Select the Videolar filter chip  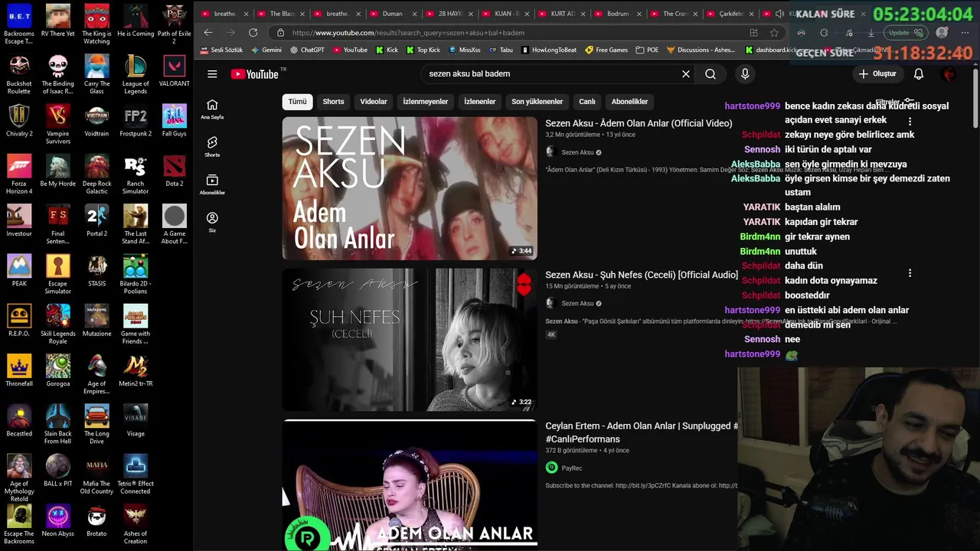click(x=374, y=102)
